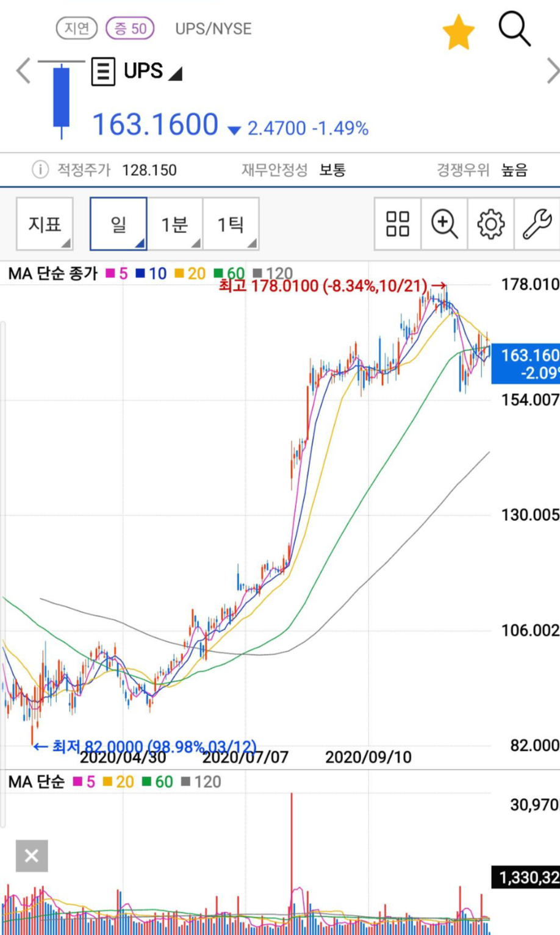Click the volume MA 120 gray swatch

(x=186, y=781)
